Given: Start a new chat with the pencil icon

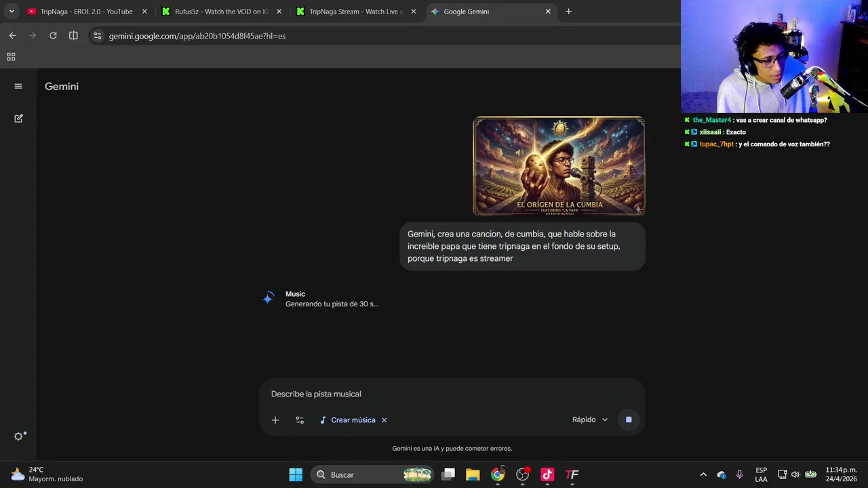Looking at the screenshot, I should [x=18, y=118].
